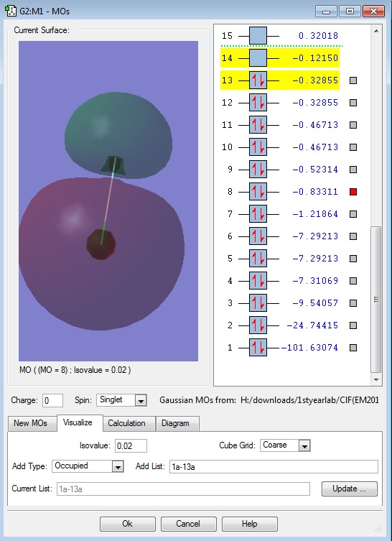The height and width of the screenshot is (541, 392).
Task: Click the orbital occupancy icon for MO 1
Action: pyautogui.click(x=258, y=348)
